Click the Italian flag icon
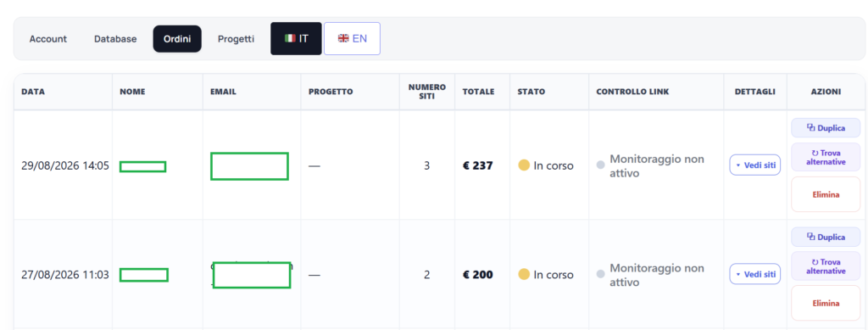Viewport: 868px width, 330px height. pyautogui.click(x=290, y=39)
